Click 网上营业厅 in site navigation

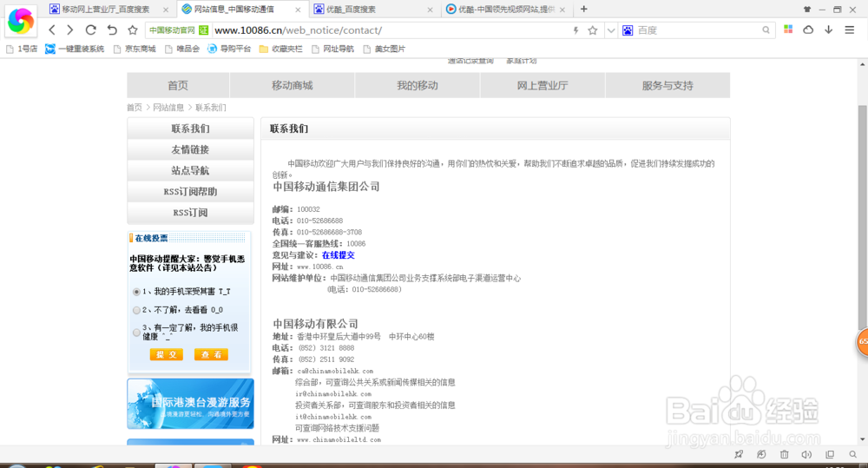tap(542, 85)
